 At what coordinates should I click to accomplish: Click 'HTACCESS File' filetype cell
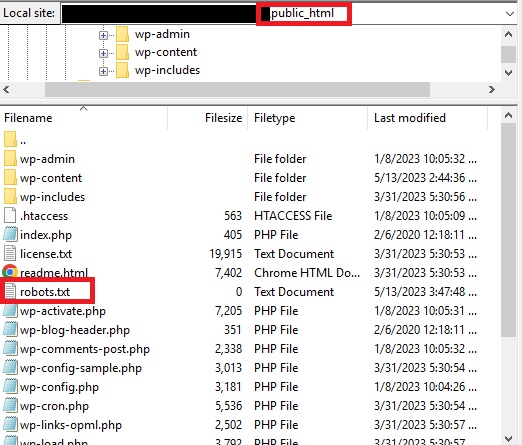[293, 216]
